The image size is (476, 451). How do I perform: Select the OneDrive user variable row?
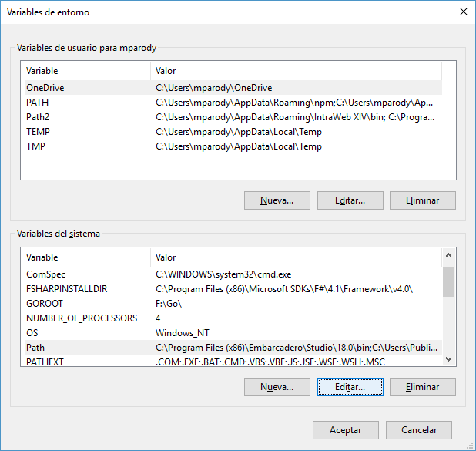point(233,88)
